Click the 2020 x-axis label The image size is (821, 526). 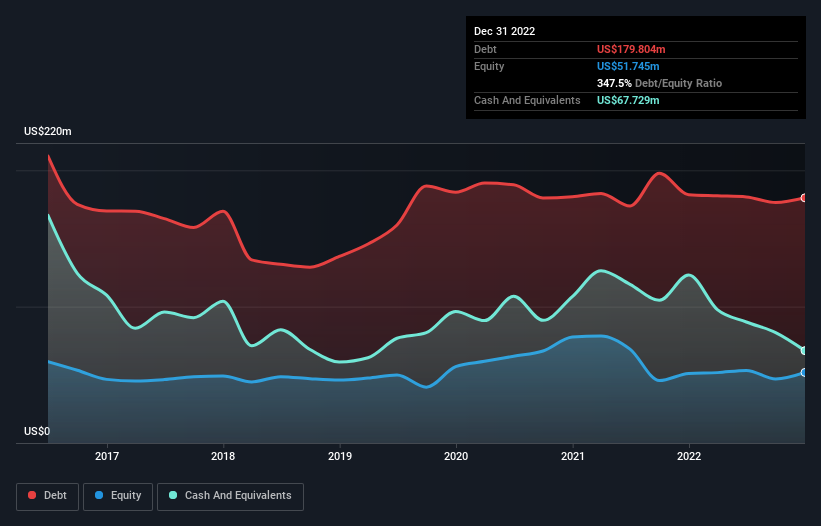coord(456,456)
